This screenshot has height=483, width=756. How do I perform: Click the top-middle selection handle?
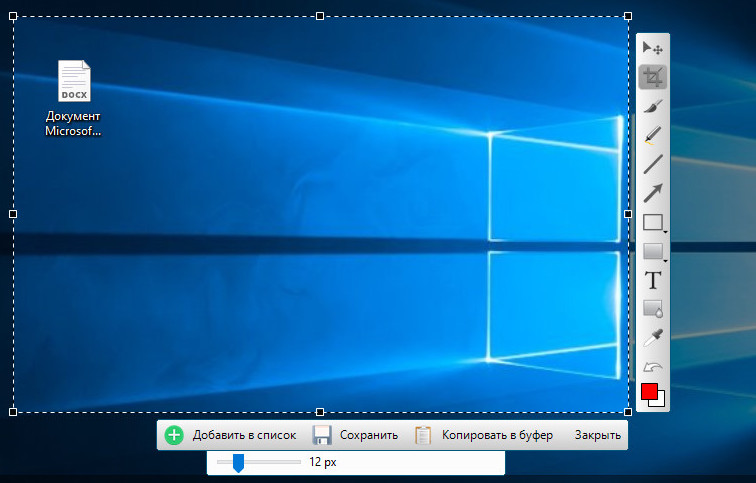coord(320,16)
